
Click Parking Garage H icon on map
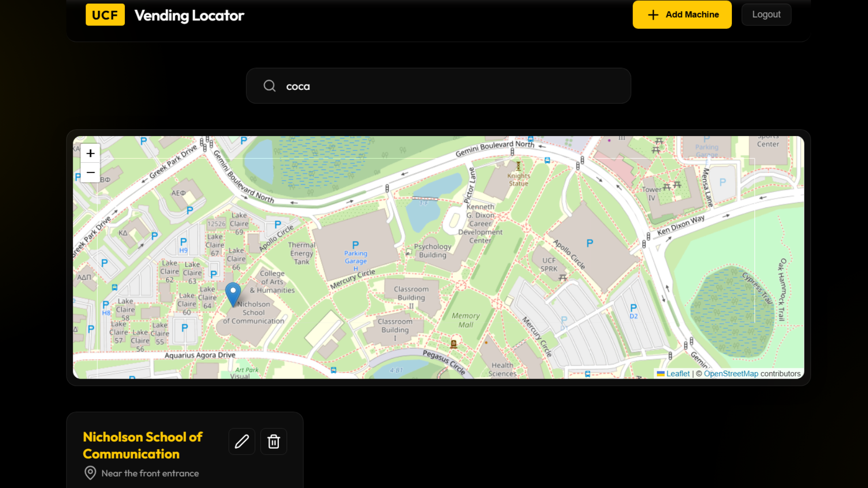coord(356,245)
